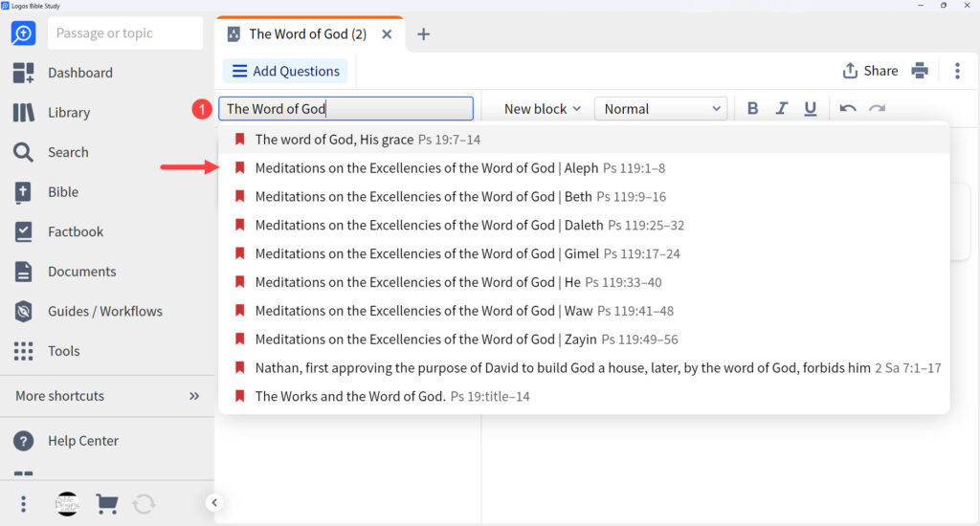Open the Tools grid shortcut
The height and width of the screenshot is (526, 980).
tap(46, 351)
